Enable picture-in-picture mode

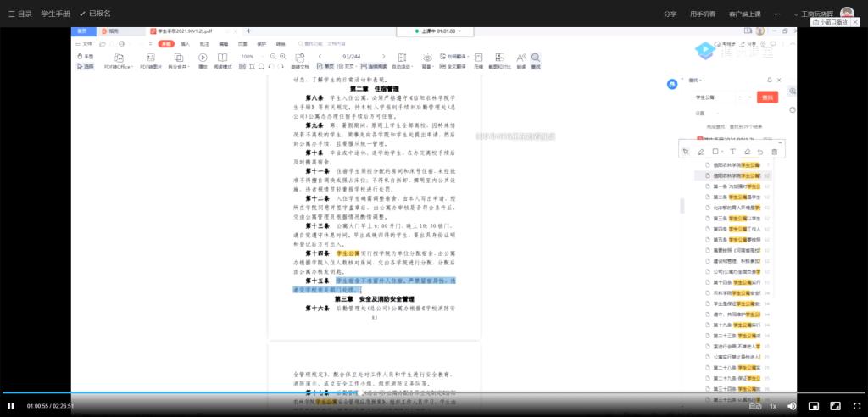814,406
